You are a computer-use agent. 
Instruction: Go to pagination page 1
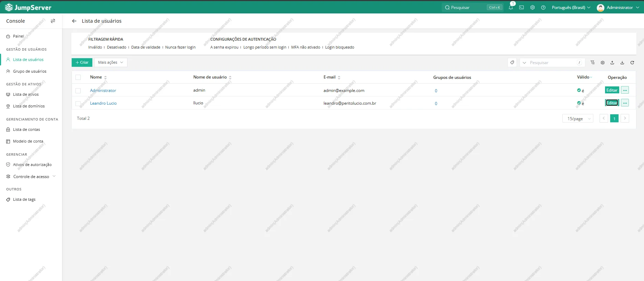pos(614,118)
